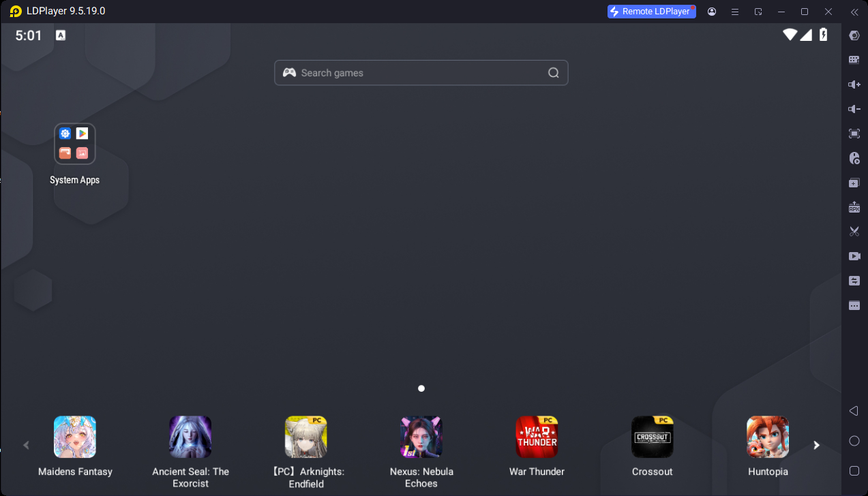Image resolution: width=868 pixels, height=496 pixels.
Task: Click the volume up icon
Action: 854,84
